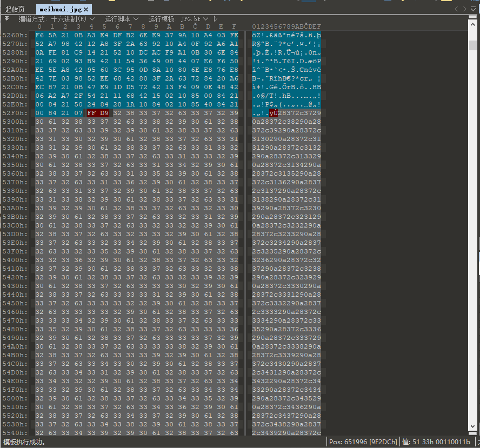Screen dimensions: 480x448
Task: Click the highlighted ÿÙ characters in the ASCII column
Action: tap(274, 113)
